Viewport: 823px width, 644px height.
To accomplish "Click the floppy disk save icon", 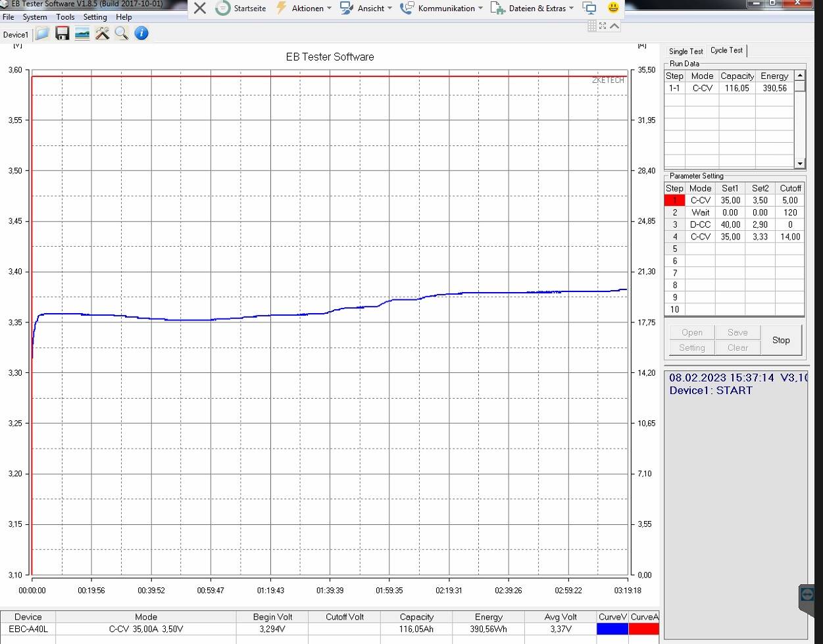I will 62,34.
